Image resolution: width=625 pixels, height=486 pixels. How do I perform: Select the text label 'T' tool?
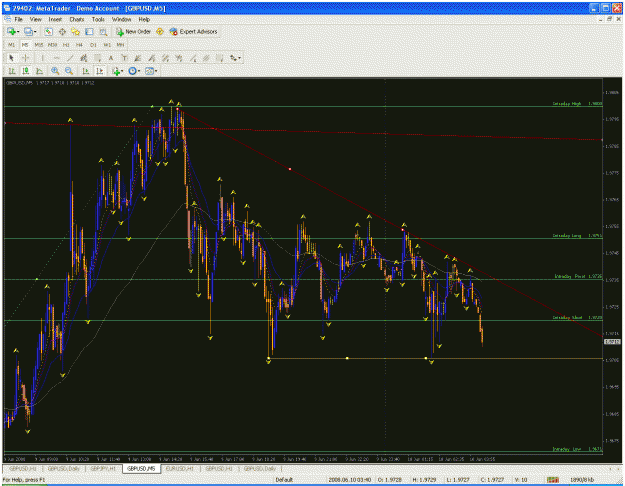[124, 58]
